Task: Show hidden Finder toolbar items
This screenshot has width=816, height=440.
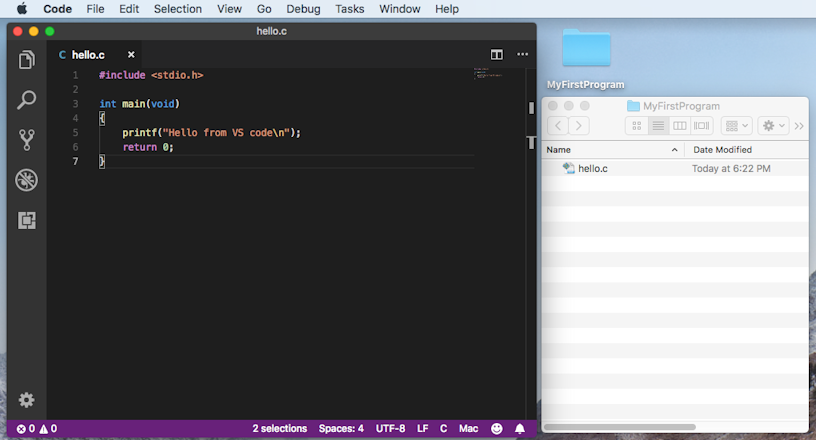Action: coord(799,125)
